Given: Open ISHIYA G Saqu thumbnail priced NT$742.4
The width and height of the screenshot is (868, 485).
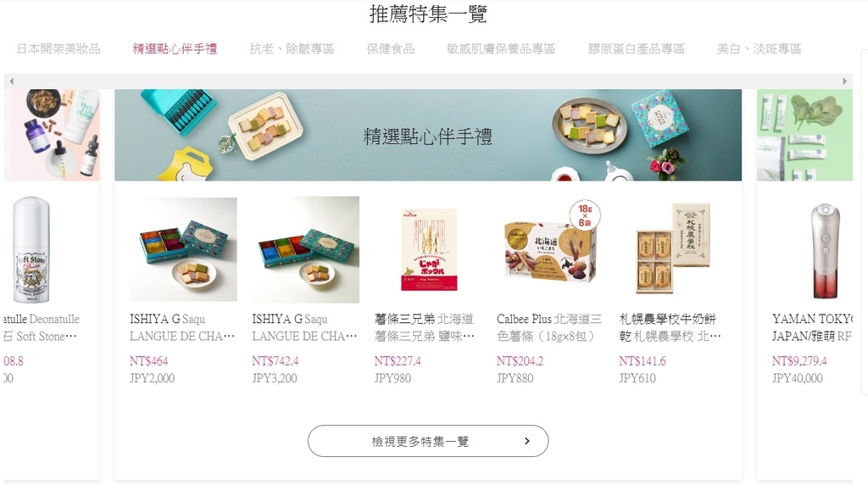Looking at the screenshot, I should click(x=305, y=249).
